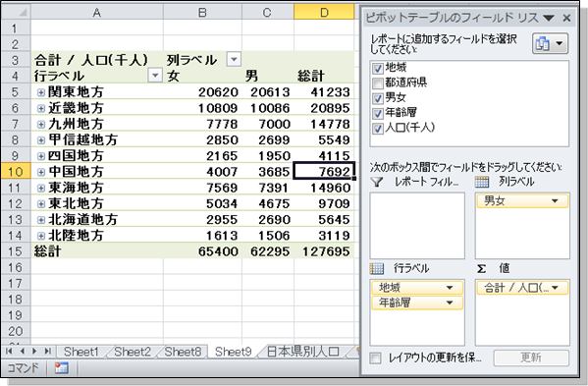Toggle the 年齢層 field checkbox
This screenshot has height=386, width=588.
[x=378, y=113]
